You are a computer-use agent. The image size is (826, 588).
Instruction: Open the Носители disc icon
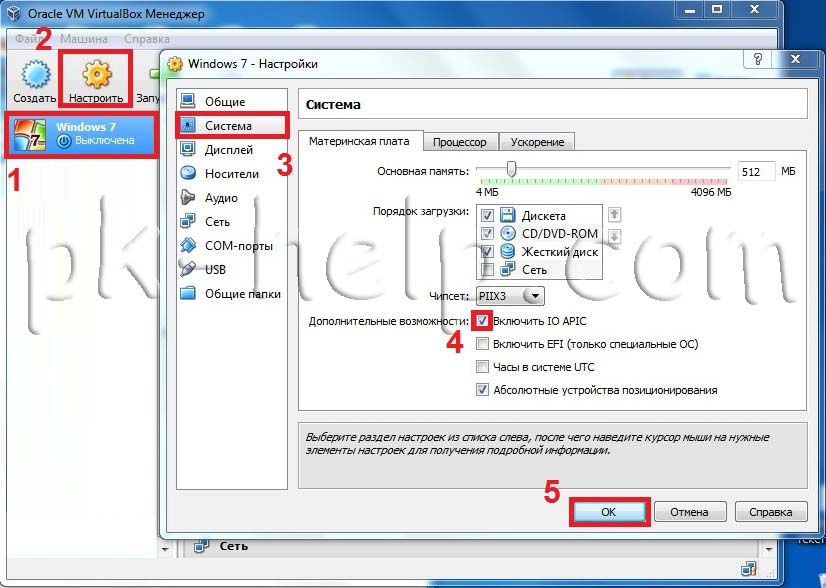pos(188,173)
